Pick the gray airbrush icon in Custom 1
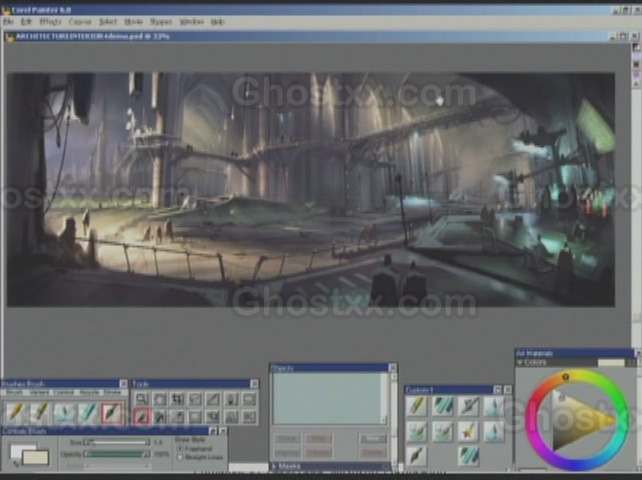The height and width of the screenshot is (480, 642). point(468,406)
